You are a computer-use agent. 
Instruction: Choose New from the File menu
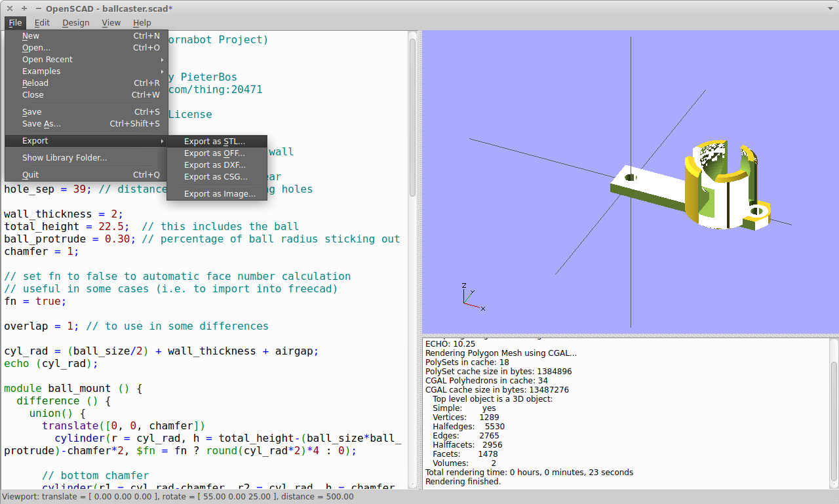point(87,36)
